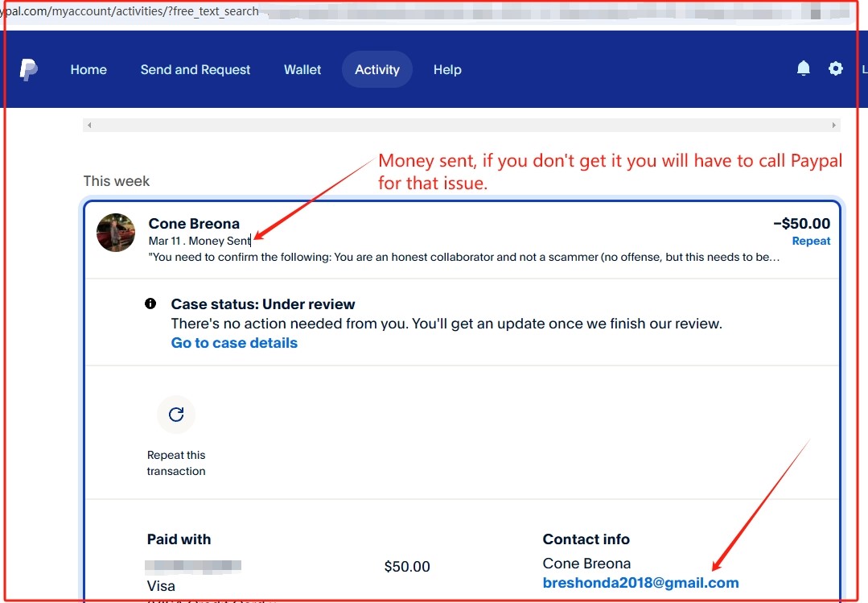
Task: Open the settings gear
Action: (835, 68)
